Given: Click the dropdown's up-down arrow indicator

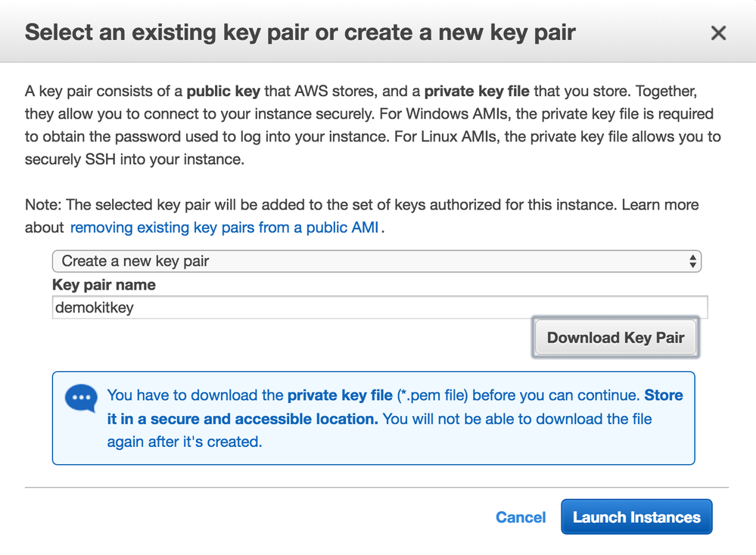Looking at the screenshot, I should pos(692,262).
